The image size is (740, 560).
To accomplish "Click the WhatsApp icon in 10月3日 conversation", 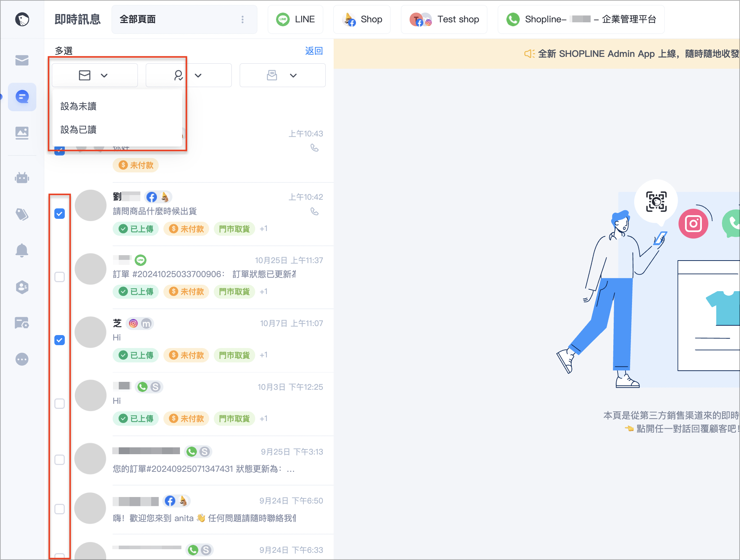I will pos(143,387).
